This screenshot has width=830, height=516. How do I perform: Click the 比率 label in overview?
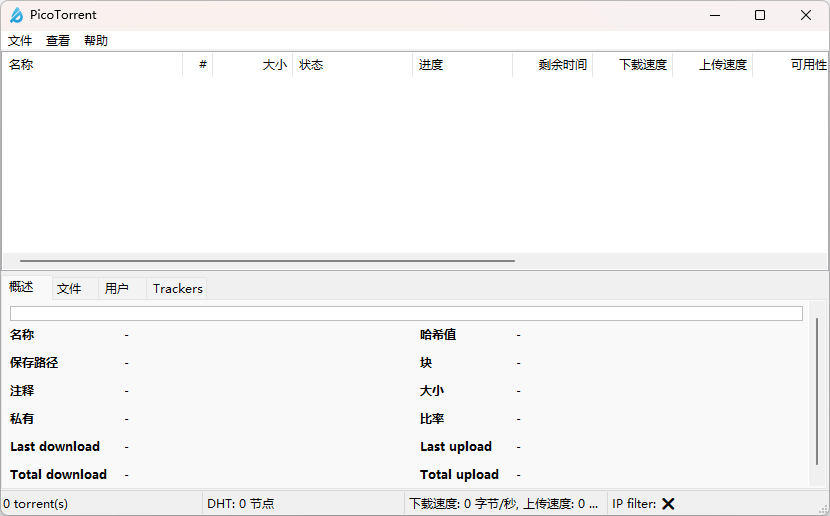point(432,419)
